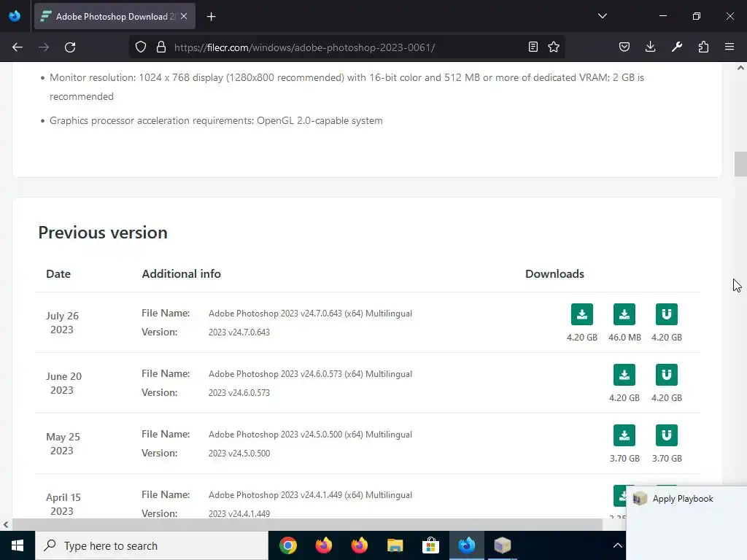The image size is (747, 560).
Task: Click the Additional info column header
Action: point(181,274)
